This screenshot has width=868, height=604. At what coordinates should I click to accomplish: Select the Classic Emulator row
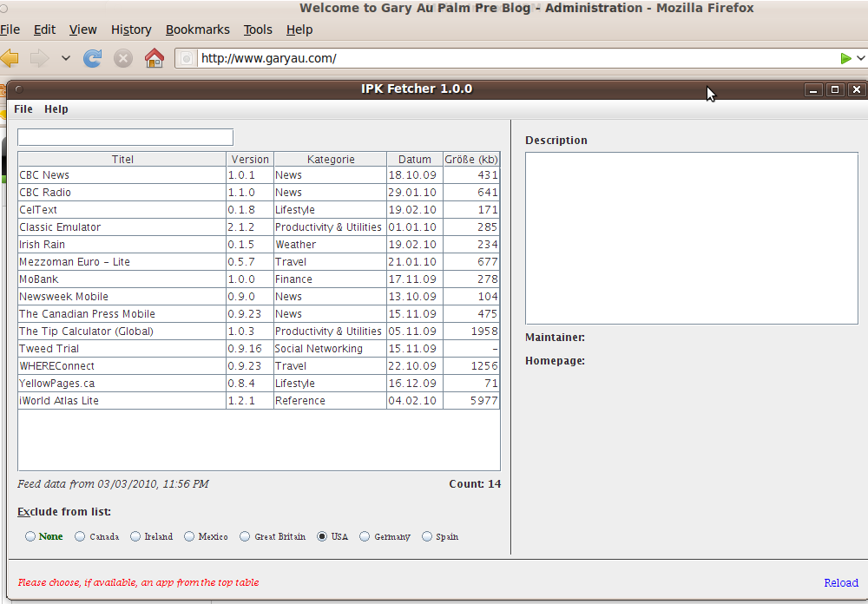259,227
